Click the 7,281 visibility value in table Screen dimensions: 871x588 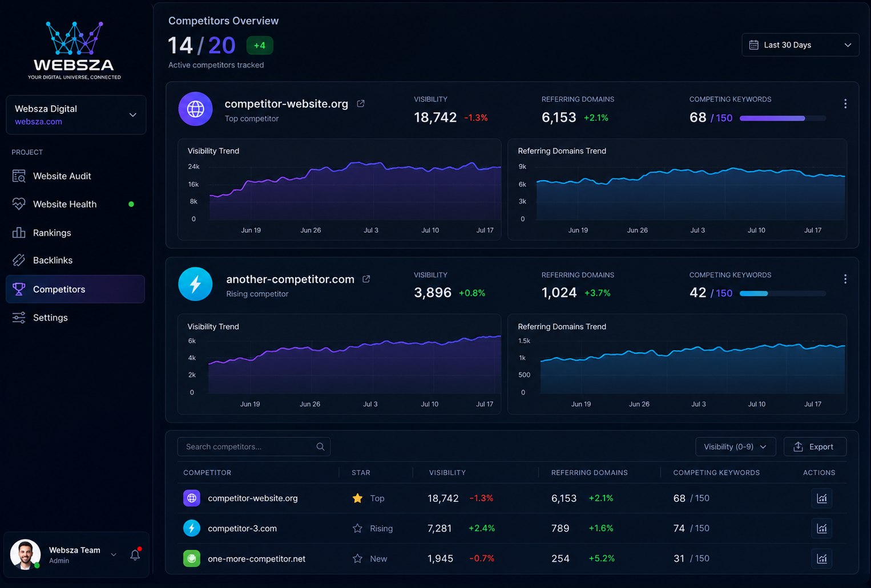tap(439, 528)
